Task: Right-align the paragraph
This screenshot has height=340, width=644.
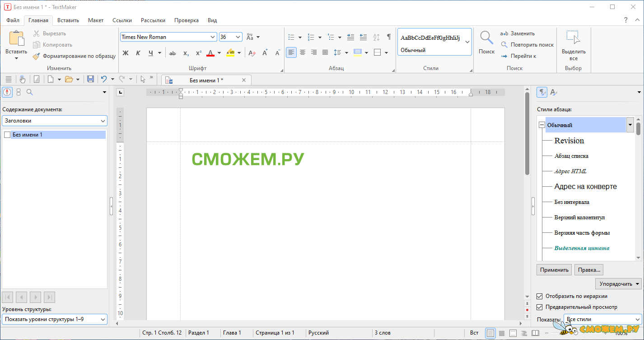Action: click(314, 52)
